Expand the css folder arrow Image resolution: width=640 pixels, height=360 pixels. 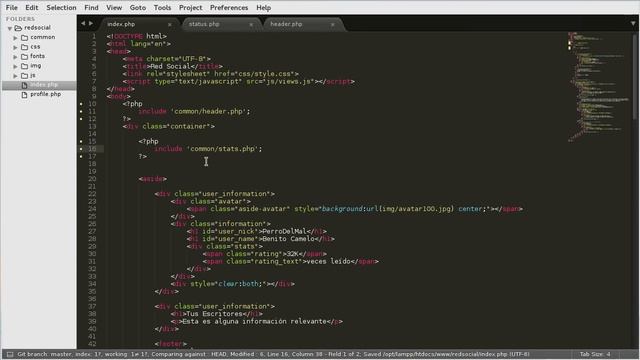click(16, 47)
